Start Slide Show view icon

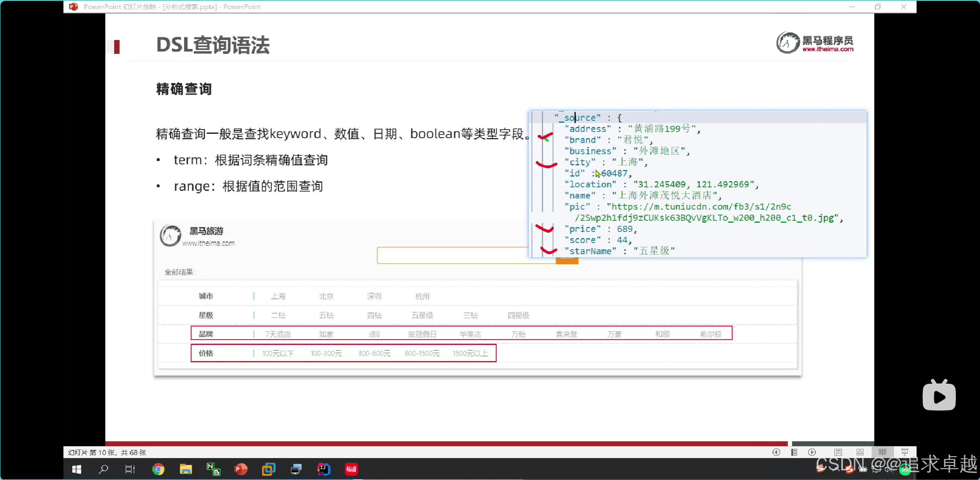[905, 452]
